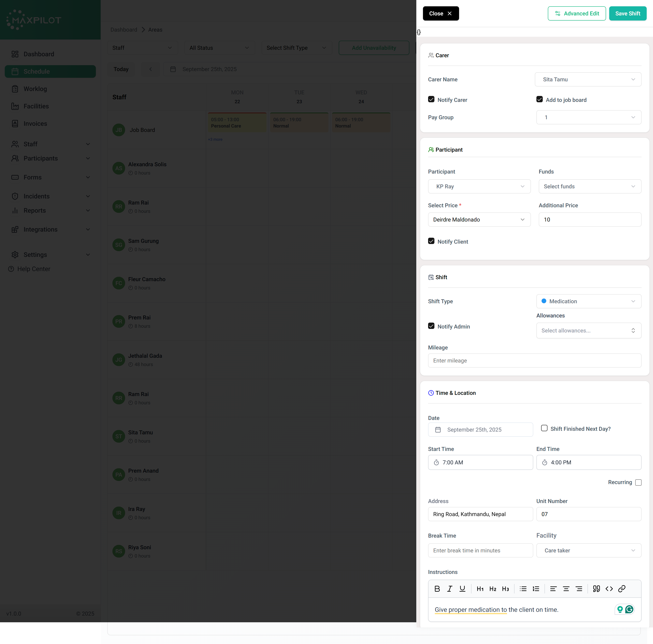
Task: Toggle bold formatting in Instructions editor
Action: 437,589
